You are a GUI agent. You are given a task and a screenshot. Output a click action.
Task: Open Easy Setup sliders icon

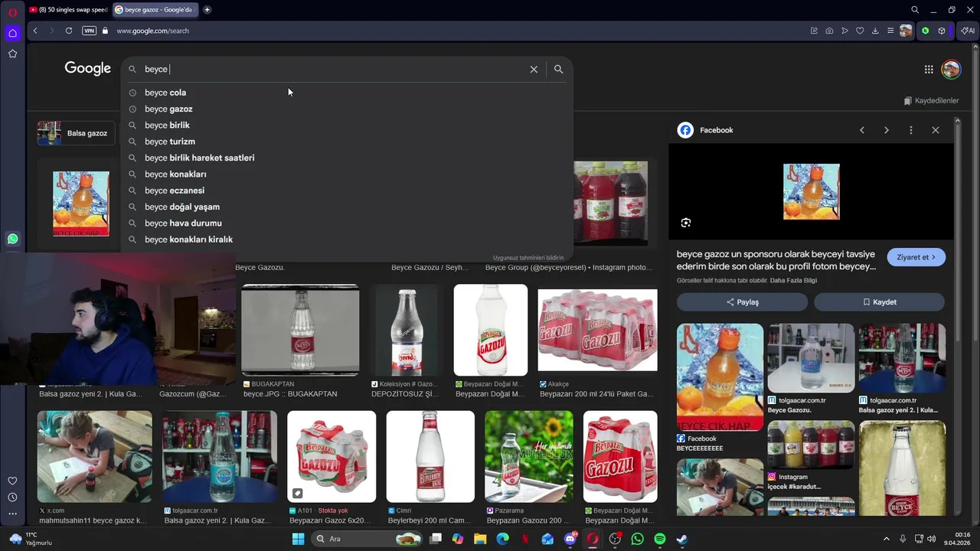coord(890,31)
